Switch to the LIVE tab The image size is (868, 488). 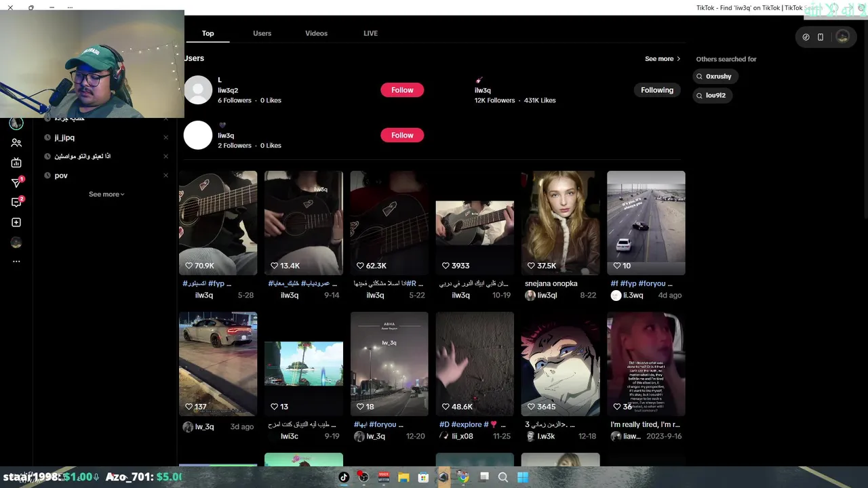(x=370, y=33)
